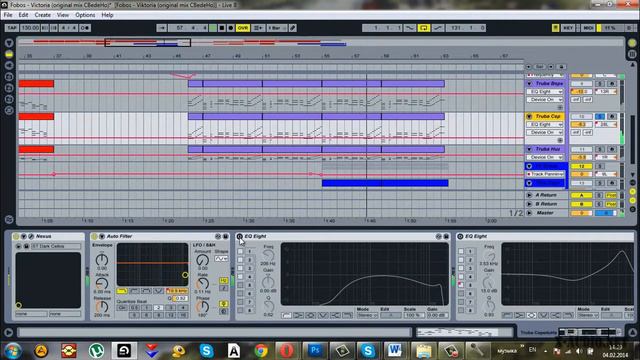Open yellow track's Device On parameter chooser
The width and height of the screenshot is (640, 360).
point(544,133)
